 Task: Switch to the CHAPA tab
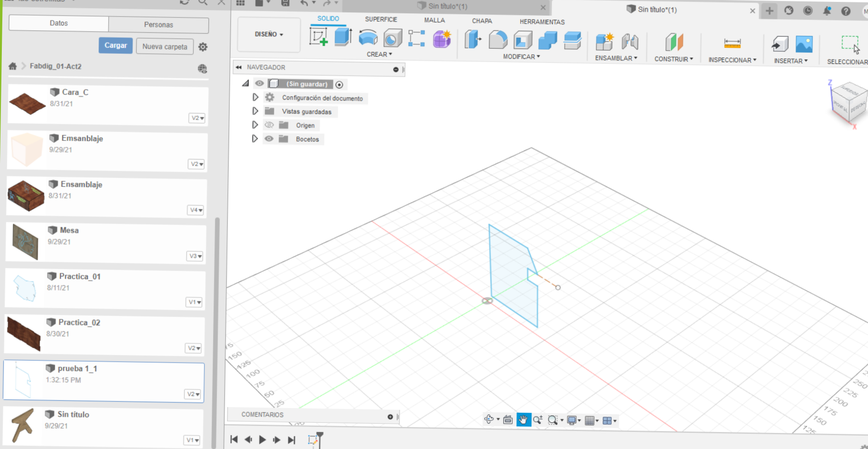pyautogui.click(x=482, y=21)
